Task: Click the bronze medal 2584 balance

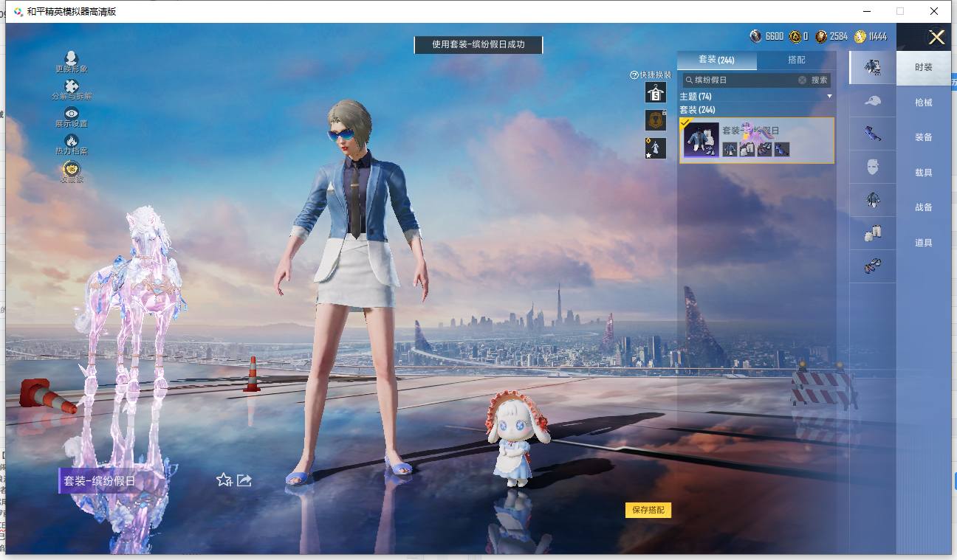Action: click(x=831, y=36)
